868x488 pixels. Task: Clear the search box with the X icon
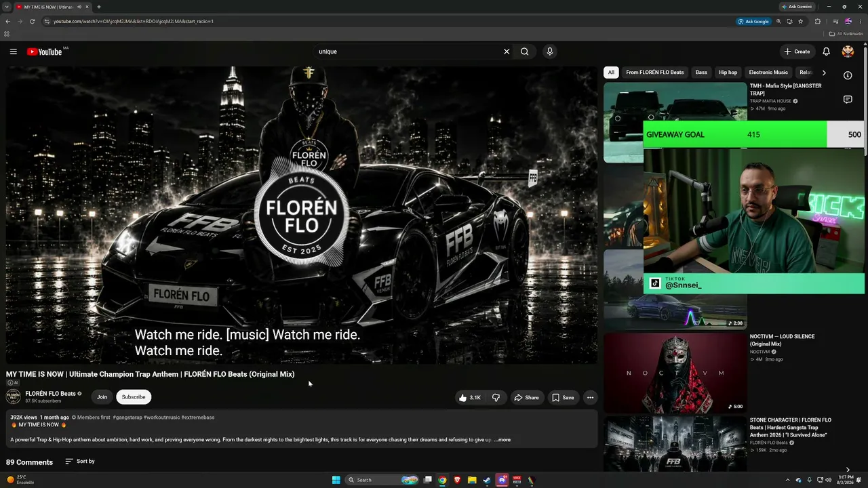click(x=507, y=52)
